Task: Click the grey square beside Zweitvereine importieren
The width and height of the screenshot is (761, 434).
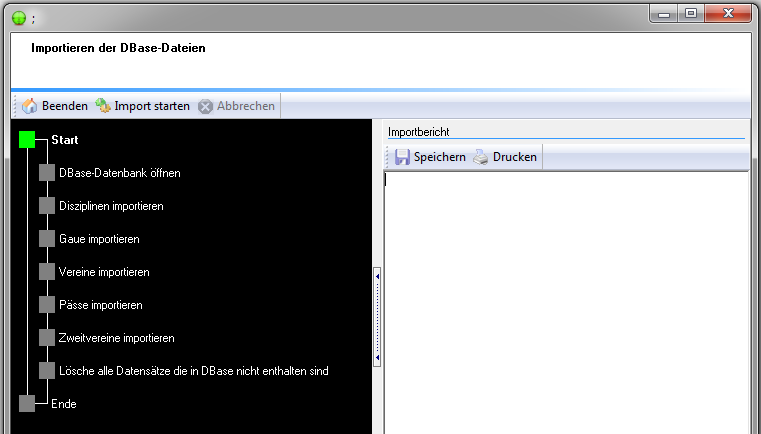Action: 47,338
